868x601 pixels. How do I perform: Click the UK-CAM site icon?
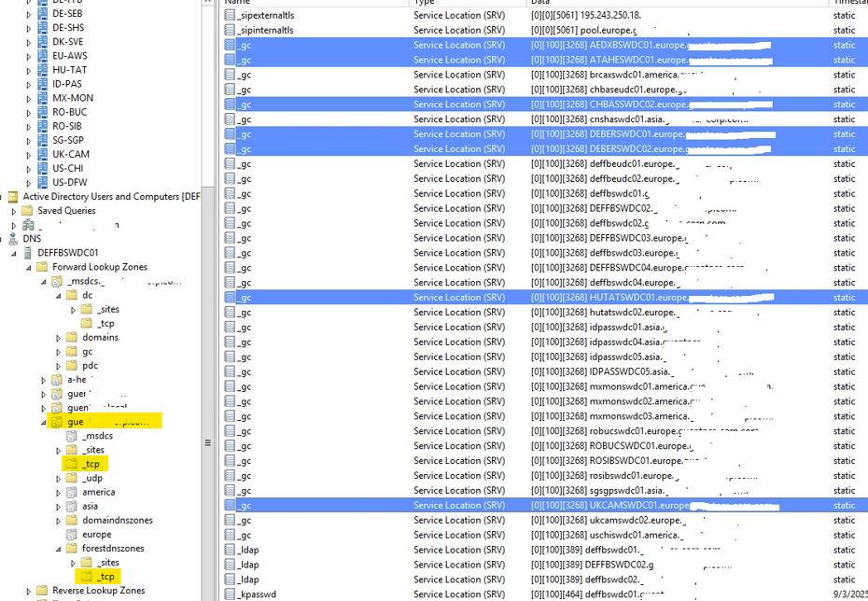(43, 154)
